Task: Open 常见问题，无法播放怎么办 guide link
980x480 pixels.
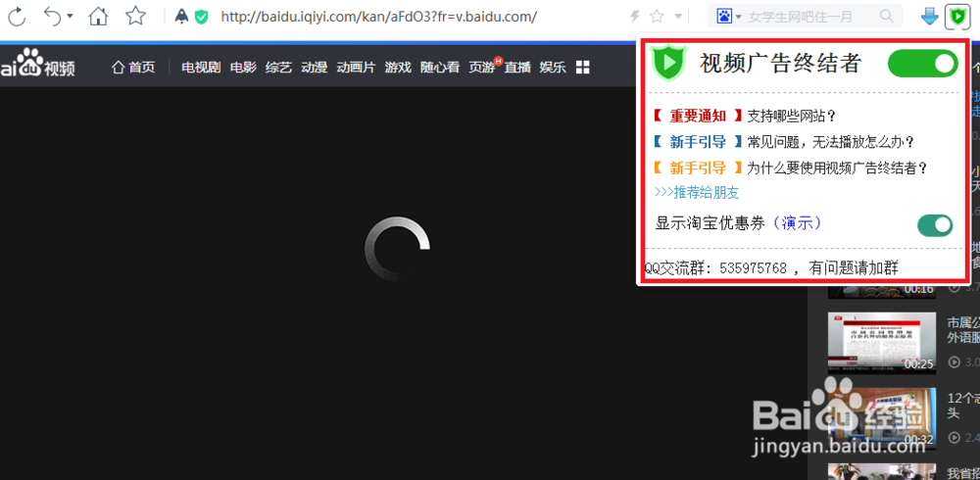Action: pos(831,142)
